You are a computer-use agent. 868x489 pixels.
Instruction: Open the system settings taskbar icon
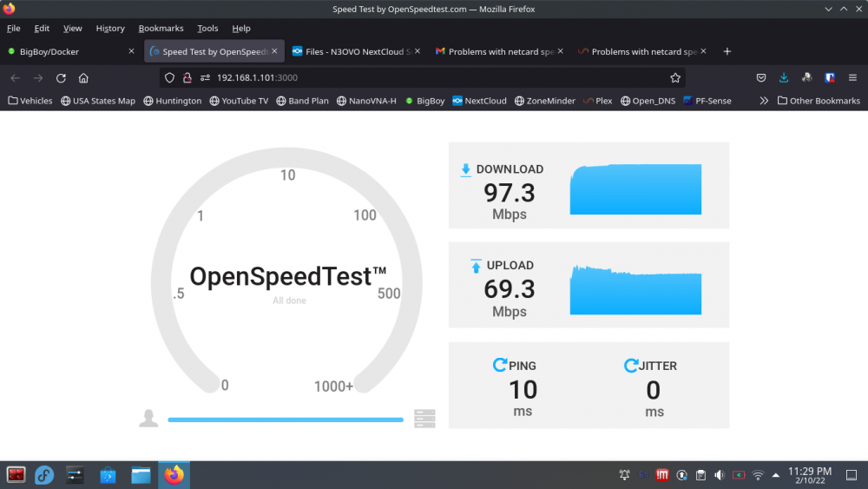[74, 475]
